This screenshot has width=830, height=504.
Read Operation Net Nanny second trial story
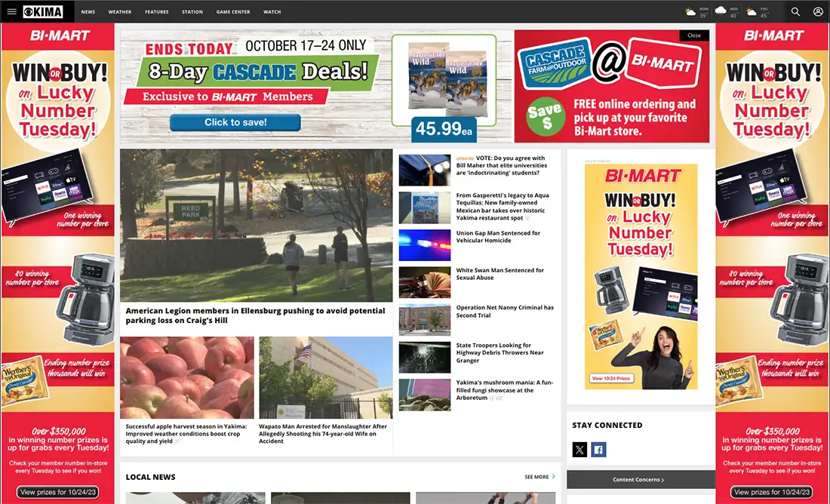click(505, 312)
